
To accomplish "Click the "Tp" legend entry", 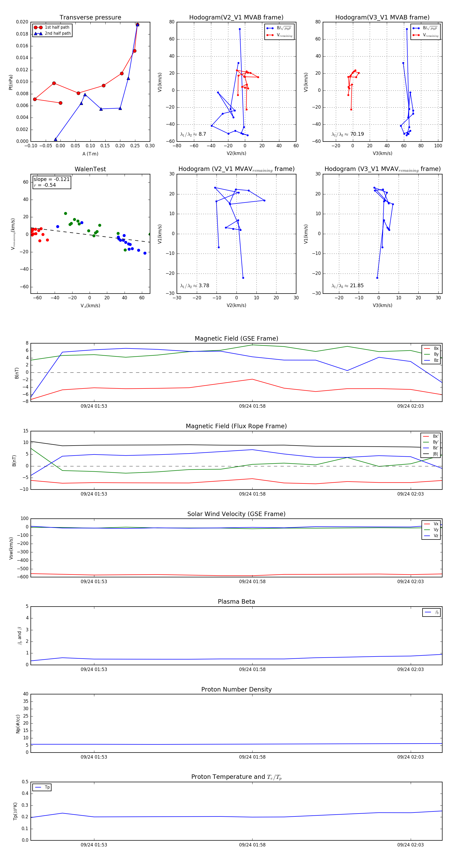I will (42, 787).
